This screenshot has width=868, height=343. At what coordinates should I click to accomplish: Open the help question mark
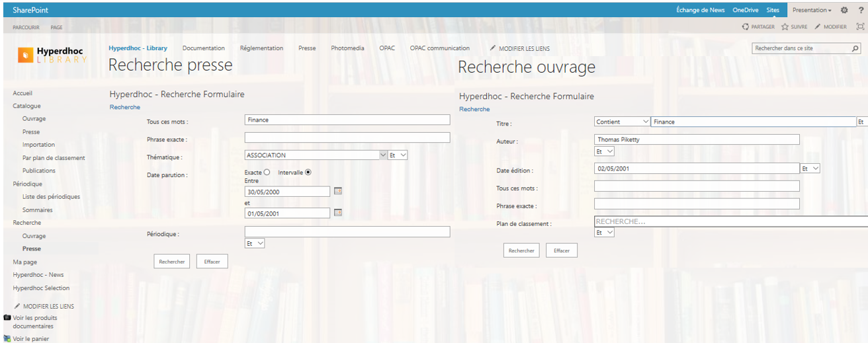[x=861, y=10]
